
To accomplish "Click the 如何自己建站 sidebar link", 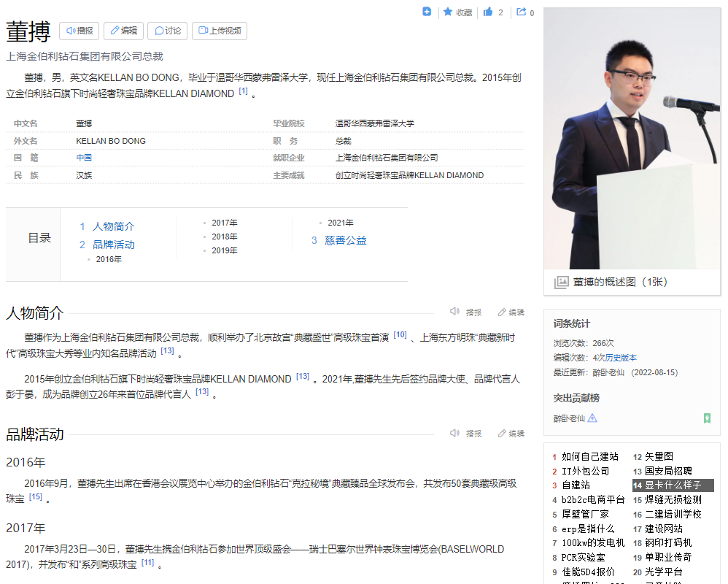I will pyautogui.click(x=589, y=456).
